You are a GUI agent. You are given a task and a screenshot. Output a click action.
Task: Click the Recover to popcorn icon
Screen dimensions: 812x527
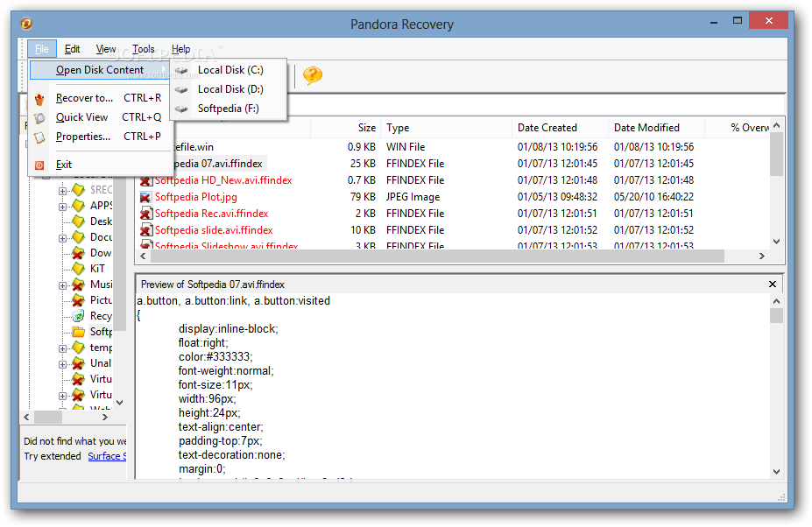[39, 99]
